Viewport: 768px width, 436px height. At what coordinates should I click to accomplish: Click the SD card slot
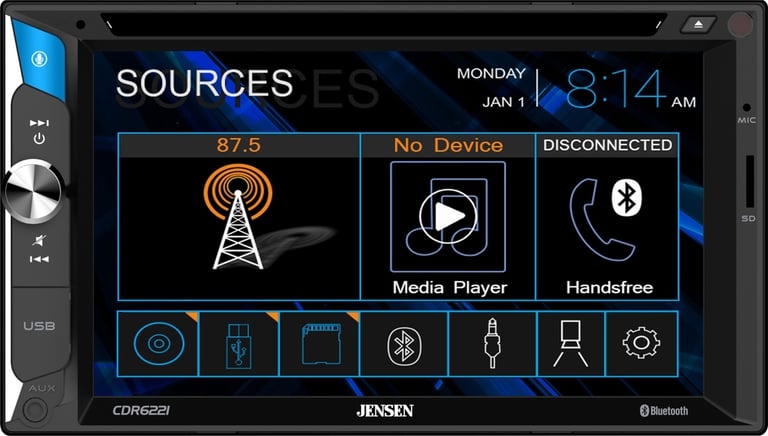(x=749, y=182)
